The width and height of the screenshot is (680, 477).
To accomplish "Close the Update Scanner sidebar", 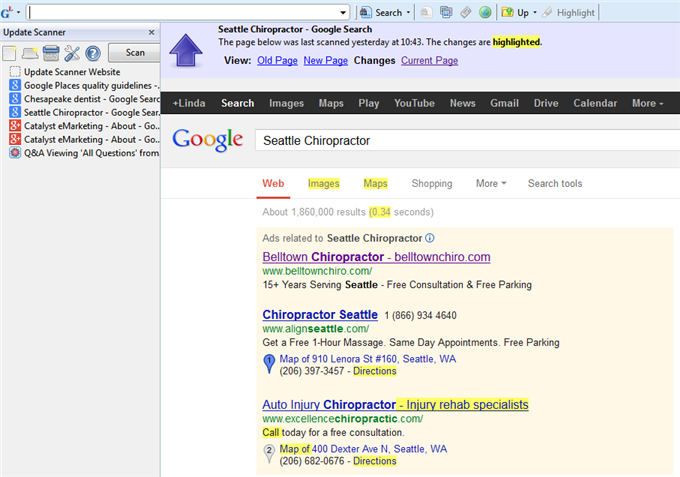I will click(x=151, y=33).
